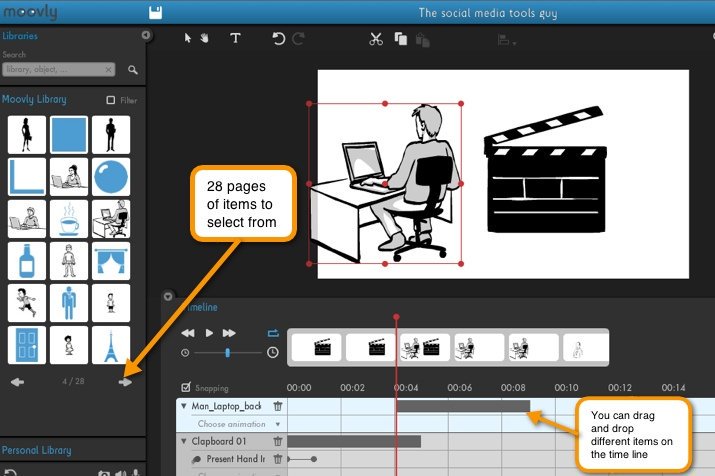Image resolution: width=715 pixels, height=476 pixels.
Task: Run library search with the magnifier icon
Action: tap(133, 70)
